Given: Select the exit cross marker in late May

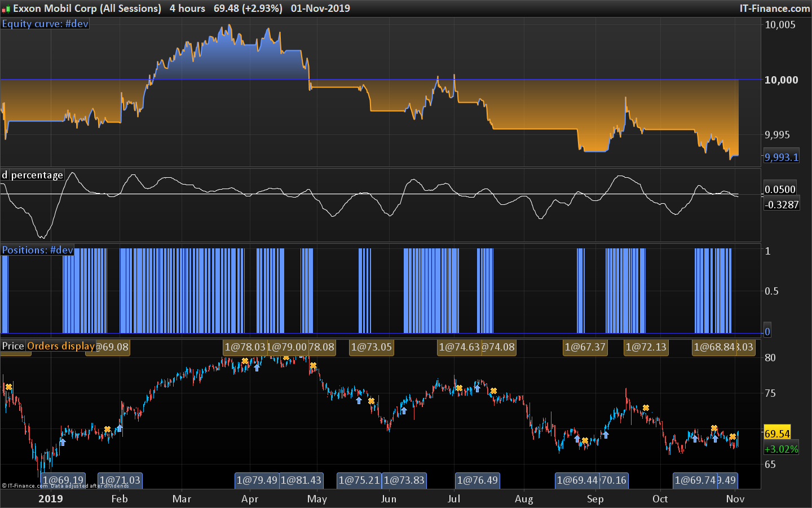Looking at the screenshot, I should click(x=372, y=401).
